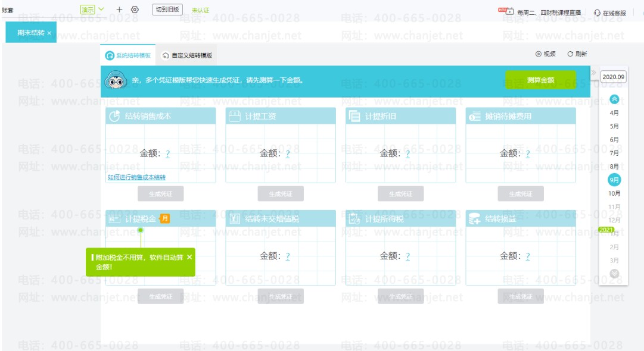Select the 期末结转 tab
Screen dimensions: 644x351
point(30,32)
